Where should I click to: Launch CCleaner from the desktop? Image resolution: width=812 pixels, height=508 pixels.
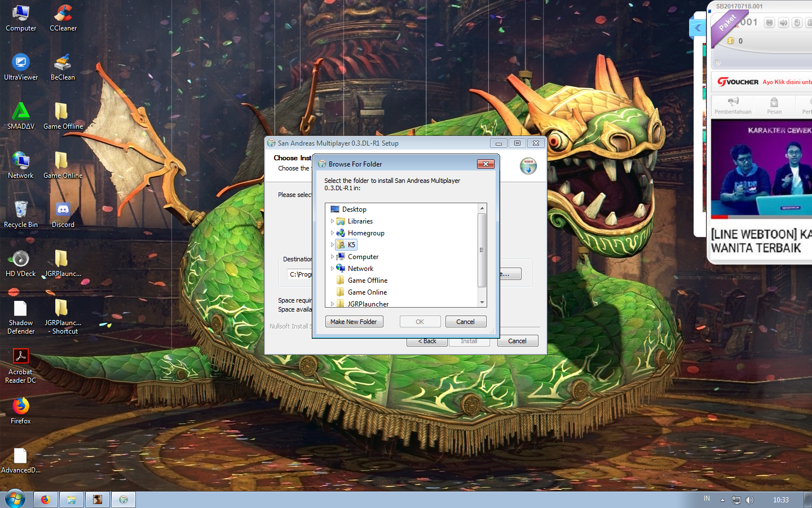[x=63, y=18]
